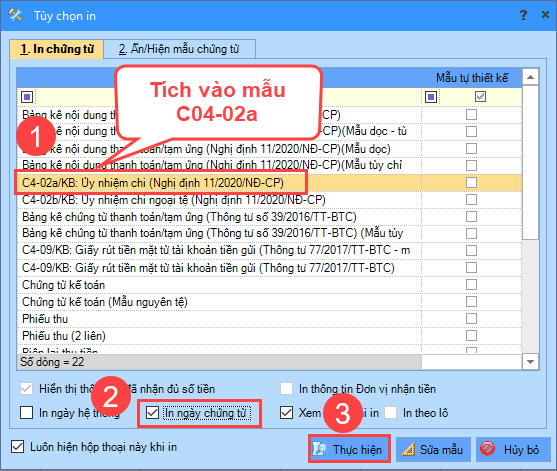Click the red Hủy bỏ cancel icon

coord(487,449)
